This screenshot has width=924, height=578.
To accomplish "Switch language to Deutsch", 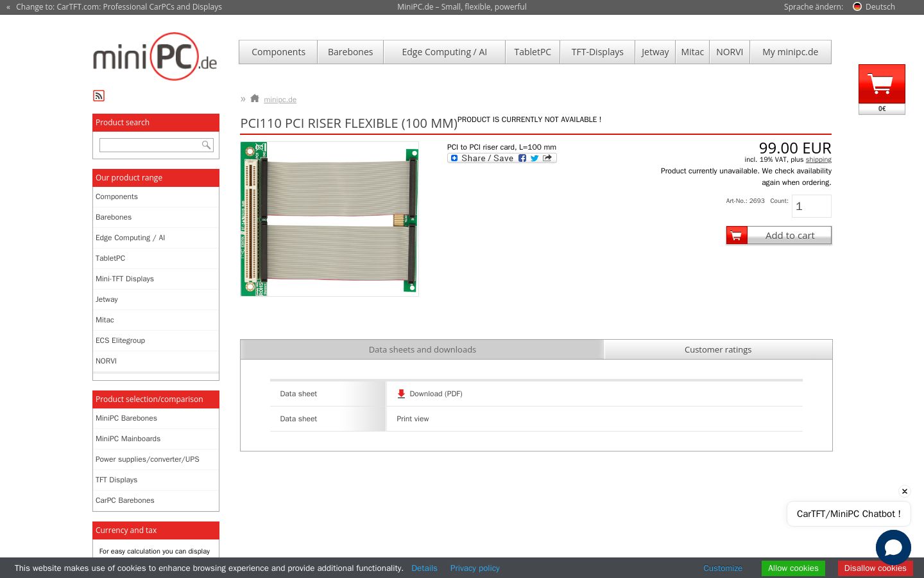I will (880, 7).
